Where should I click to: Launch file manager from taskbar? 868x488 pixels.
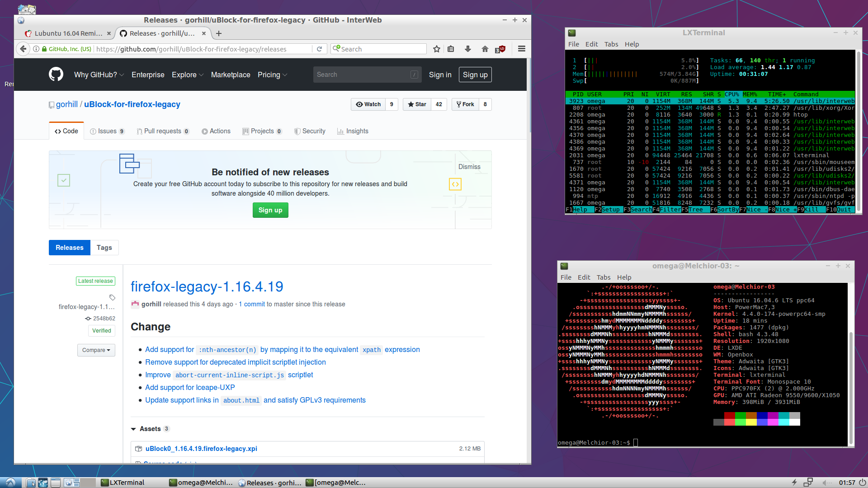[31, 483]
